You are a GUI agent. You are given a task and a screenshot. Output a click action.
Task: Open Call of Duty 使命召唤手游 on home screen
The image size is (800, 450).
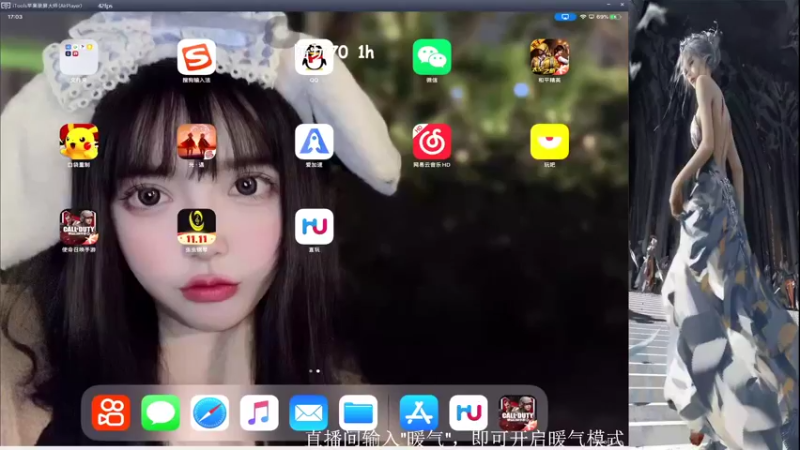coord(79,227)
